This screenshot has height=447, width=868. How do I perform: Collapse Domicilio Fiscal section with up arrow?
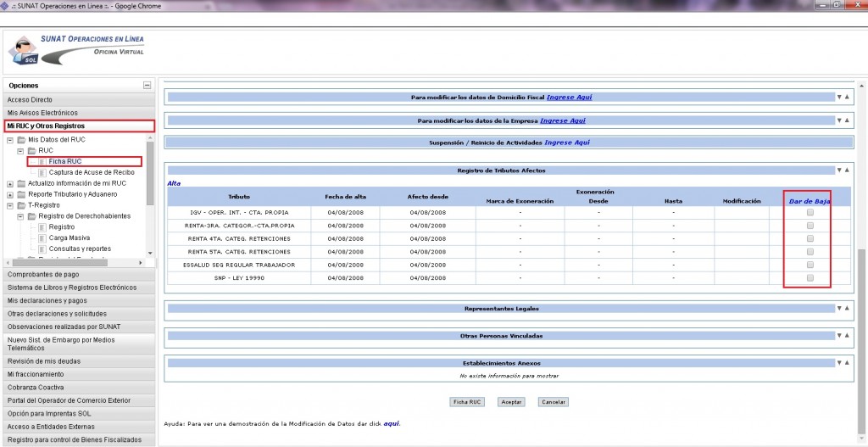[x=847, y=97]
